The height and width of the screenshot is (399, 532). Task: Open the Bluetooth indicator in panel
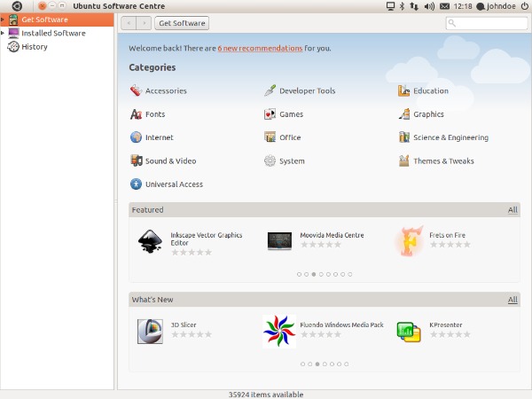[402, 6]
